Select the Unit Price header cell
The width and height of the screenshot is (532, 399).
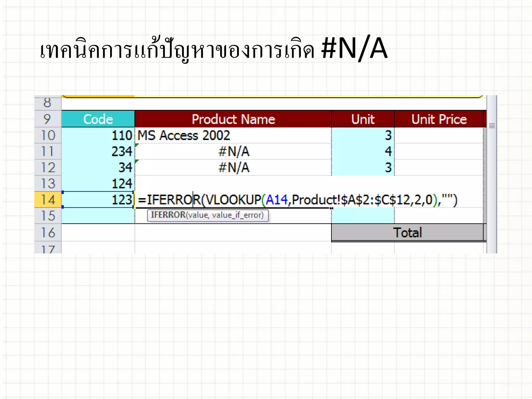(439, 119)
